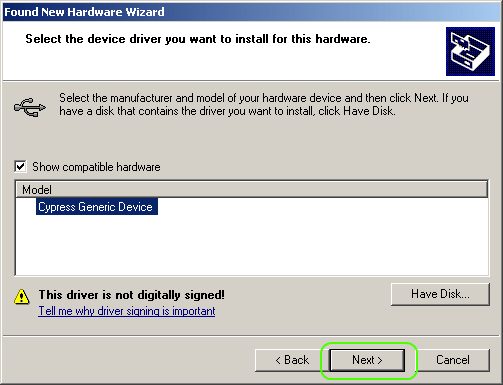Image resolution: width=503 pixels, height=385 pixels.
Task: Click the hardware wizard computer-card icon
Action: pyautogui.click(x=470, y=51)
